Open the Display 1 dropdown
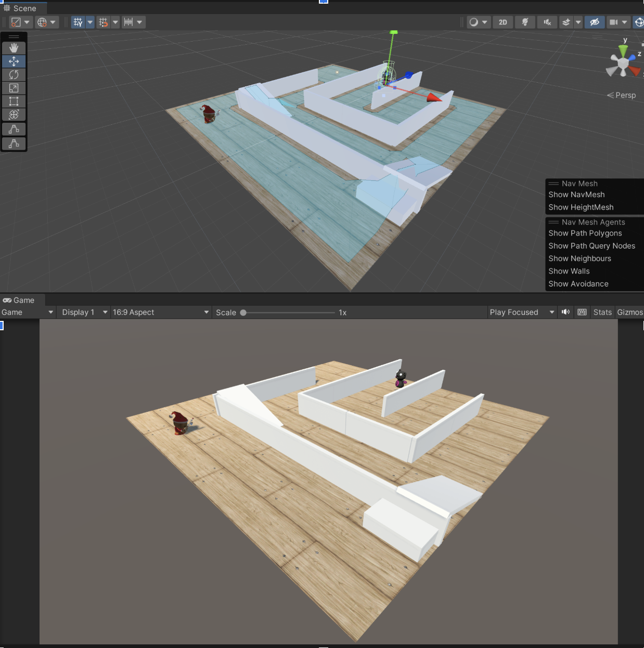The image size is (644, 648). point(84,312)
